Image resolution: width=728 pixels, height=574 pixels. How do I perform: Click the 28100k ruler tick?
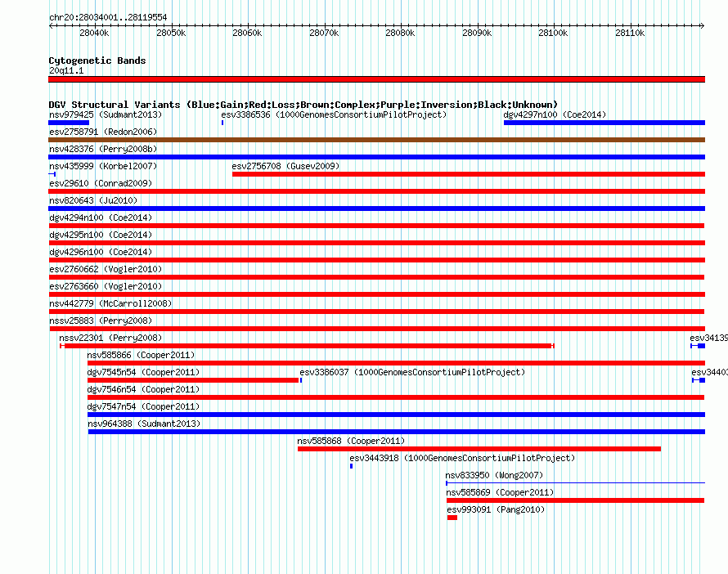pos(554,33)
